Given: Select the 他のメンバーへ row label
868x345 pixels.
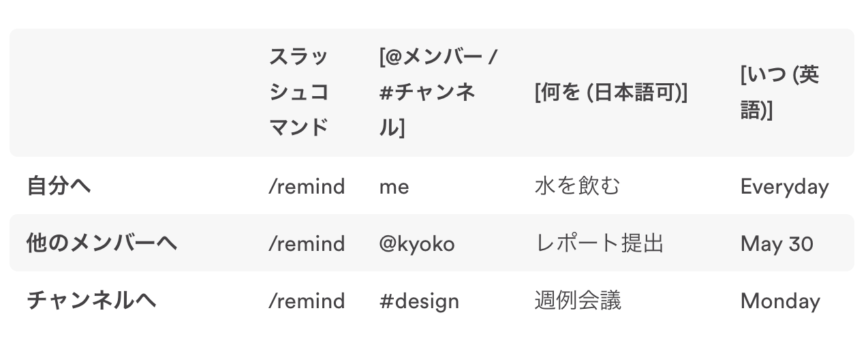Looking at the screenshot, I should click(102, 243).
